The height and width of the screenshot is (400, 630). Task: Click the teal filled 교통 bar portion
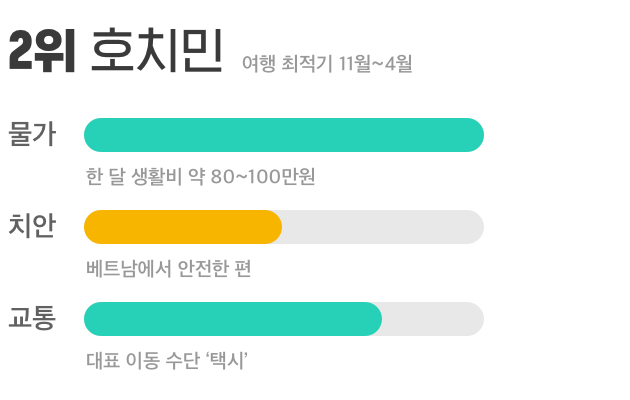[x=232, y=319]
